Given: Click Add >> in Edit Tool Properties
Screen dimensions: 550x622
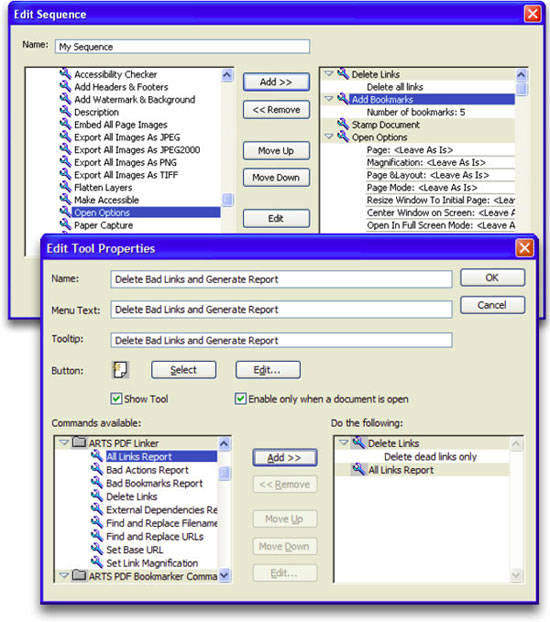Looking at the screenshot, I should [285, 457].
